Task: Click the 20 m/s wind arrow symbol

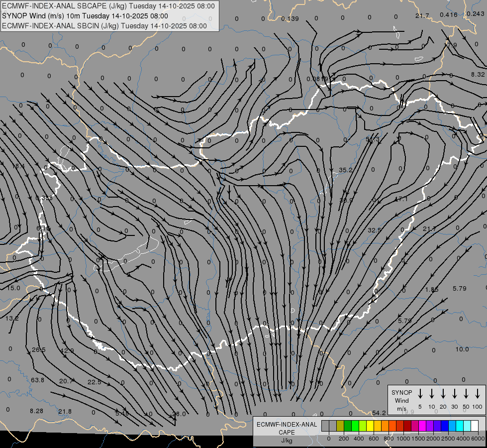Action: click(x=443, y=394)
